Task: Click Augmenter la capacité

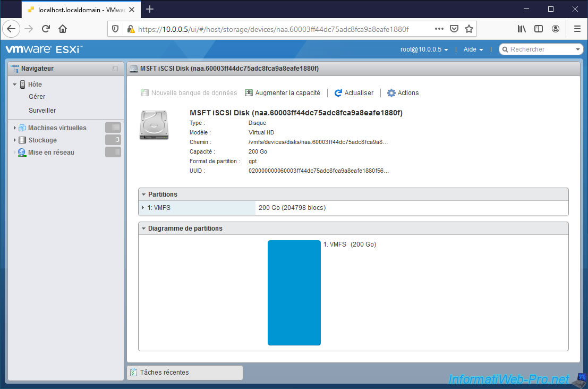Action: coord(283,92)
